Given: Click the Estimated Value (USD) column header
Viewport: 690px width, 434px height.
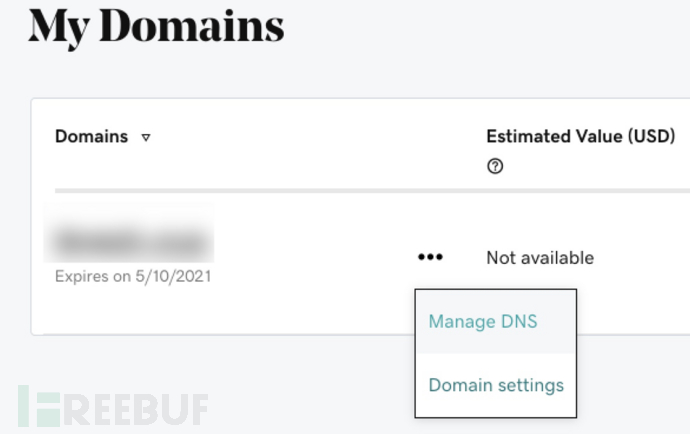Looking at the screenshot, I should click(x=580, y=136).
